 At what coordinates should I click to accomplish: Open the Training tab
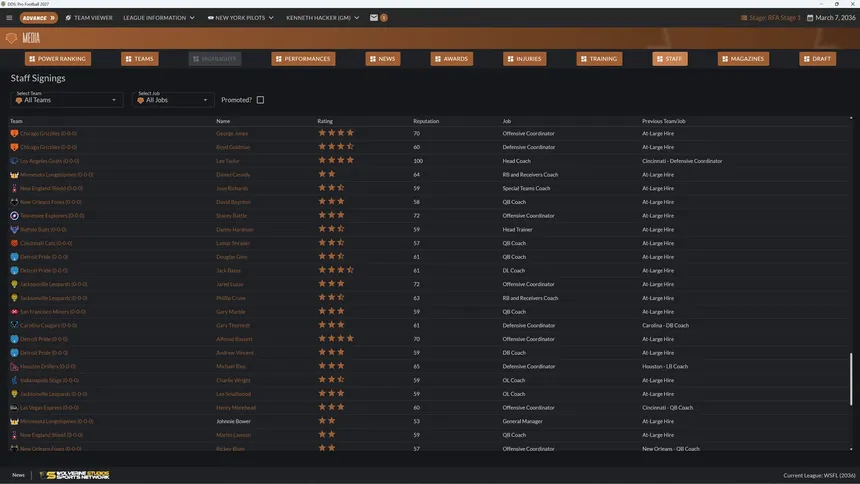pos(599,59)
